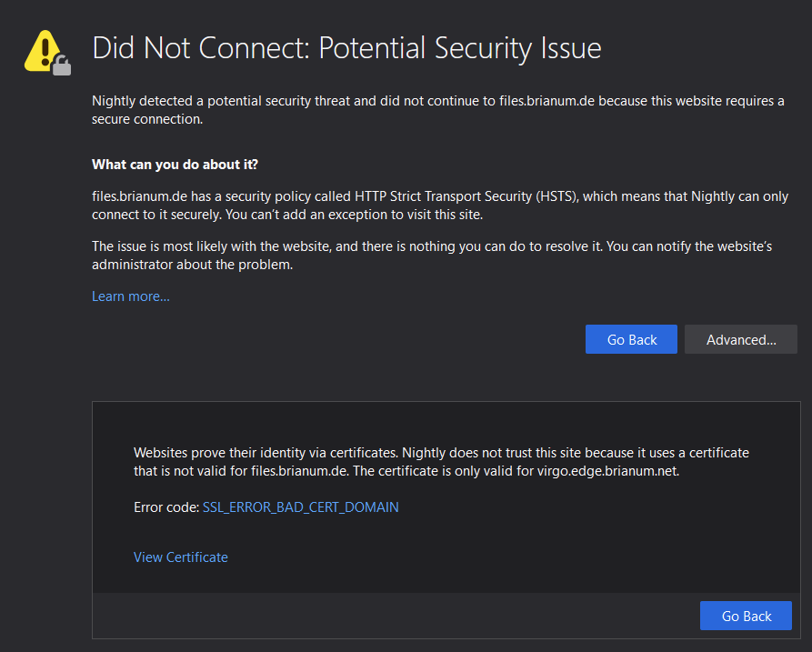Open the Learn more… link
812x652 pixels.
point(130,296)
